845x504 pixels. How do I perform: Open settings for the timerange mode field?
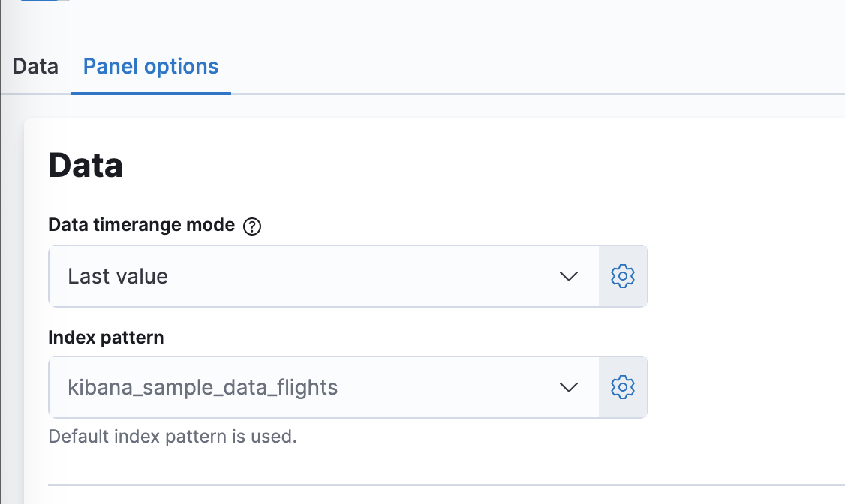[x=623, y=275]
